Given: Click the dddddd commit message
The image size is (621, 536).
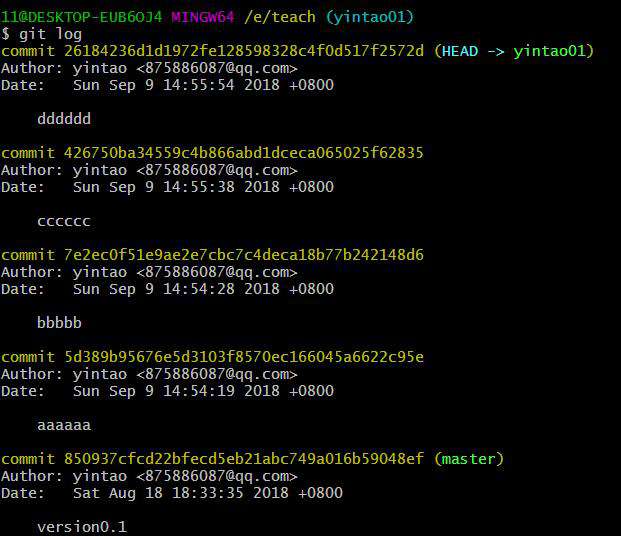Looking at the screenshot, I should click(64, 118).
